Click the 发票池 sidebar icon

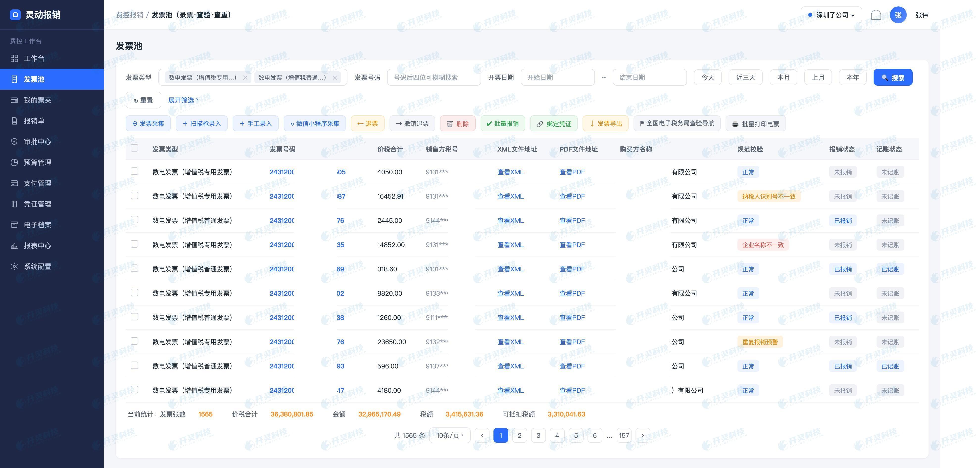[14, 79]
